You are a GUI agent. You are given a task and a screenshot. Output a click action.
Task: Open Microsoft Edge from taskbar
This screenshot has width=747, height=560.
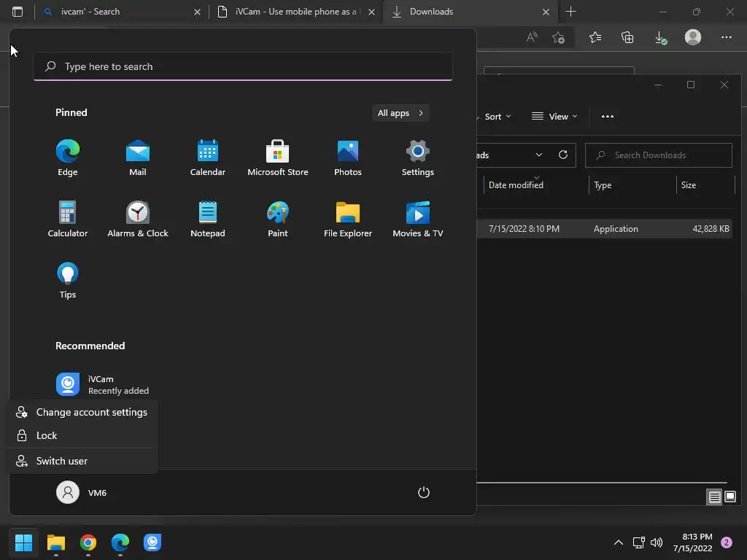[x=120, y=542]
